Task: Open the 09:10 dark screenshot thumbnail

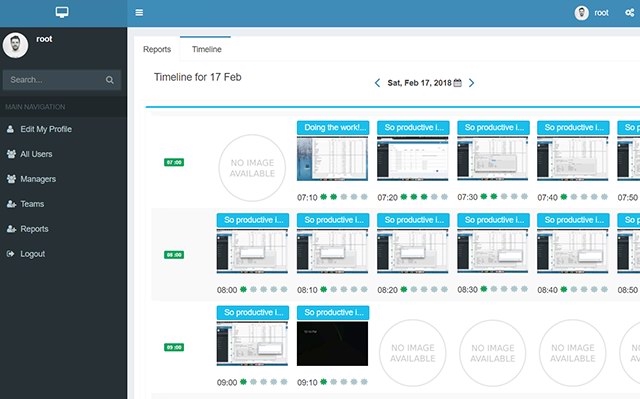Action: point(332,344)
